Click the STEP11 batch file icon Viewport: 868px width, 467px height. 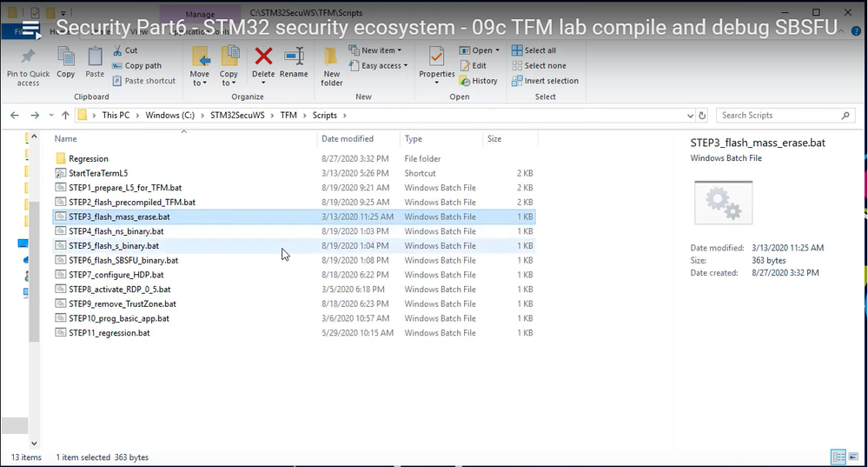click(60, 332)
